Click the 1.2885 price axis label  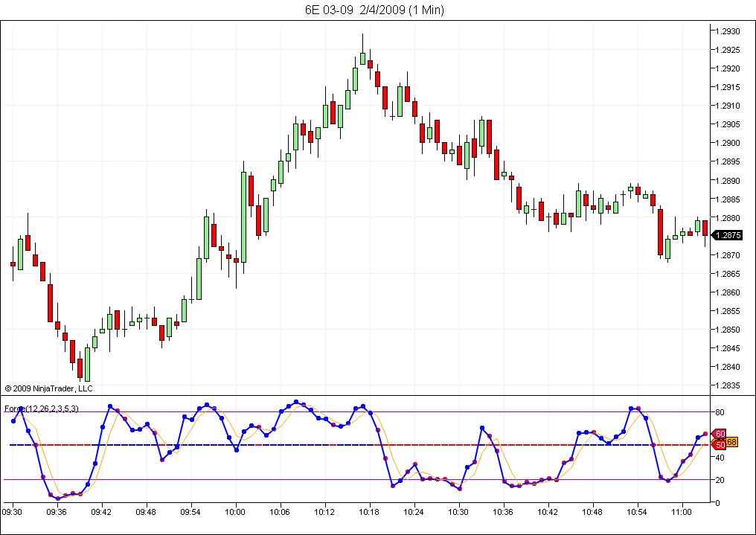point(728,199)
